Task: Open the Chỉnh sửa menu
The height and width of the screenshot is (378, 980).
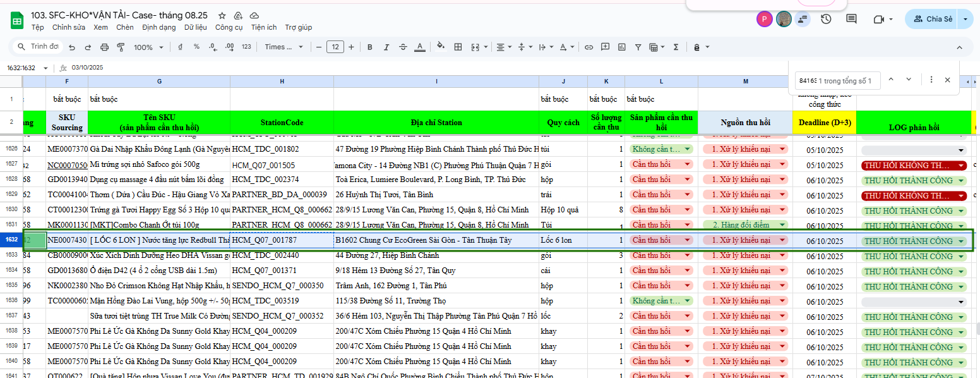Action: point(69,27)
